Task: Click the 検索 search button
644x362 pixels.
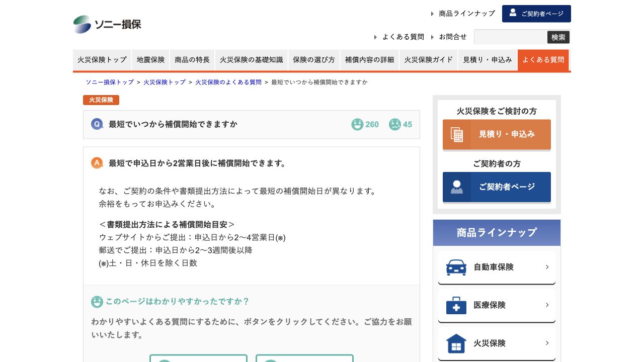Action: coord(558,37)
